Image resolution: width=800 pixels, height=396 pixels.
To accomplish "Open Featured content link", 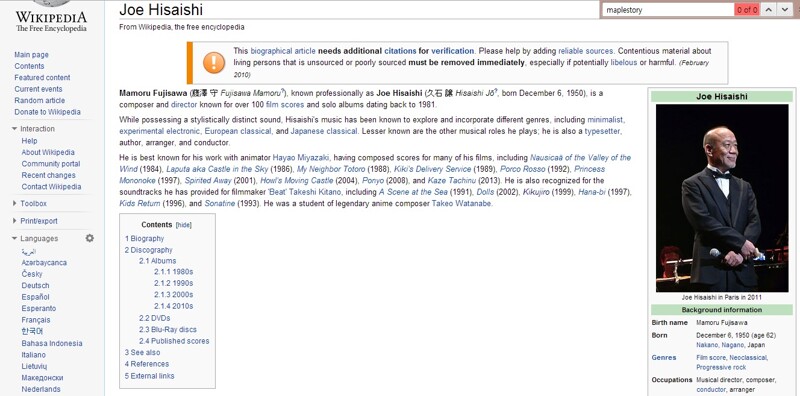I will point(42,78).
